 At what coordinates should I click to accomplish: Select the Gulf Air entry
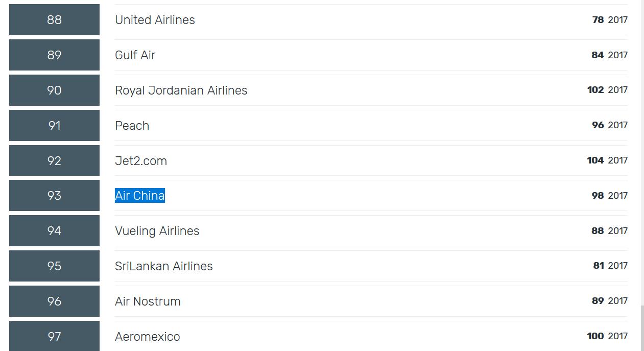click(x=135, y=55)
